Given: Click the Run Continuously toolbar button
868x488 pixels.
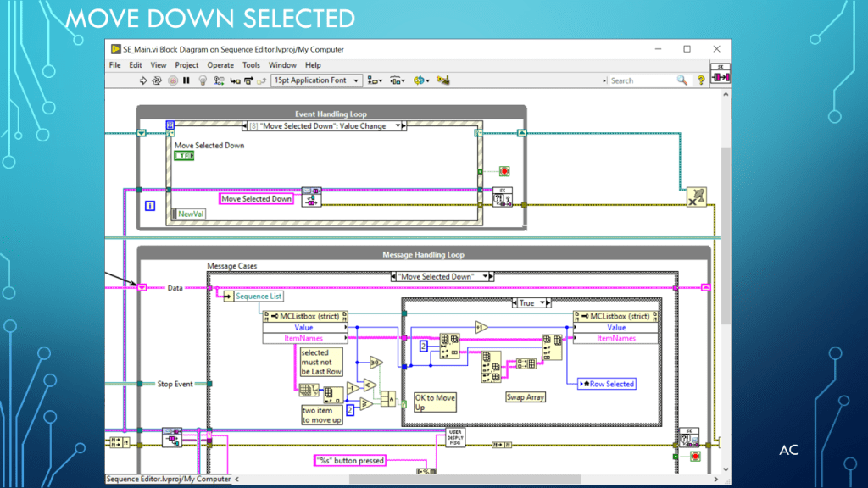Looking at the screenshot, I should 158,80.
